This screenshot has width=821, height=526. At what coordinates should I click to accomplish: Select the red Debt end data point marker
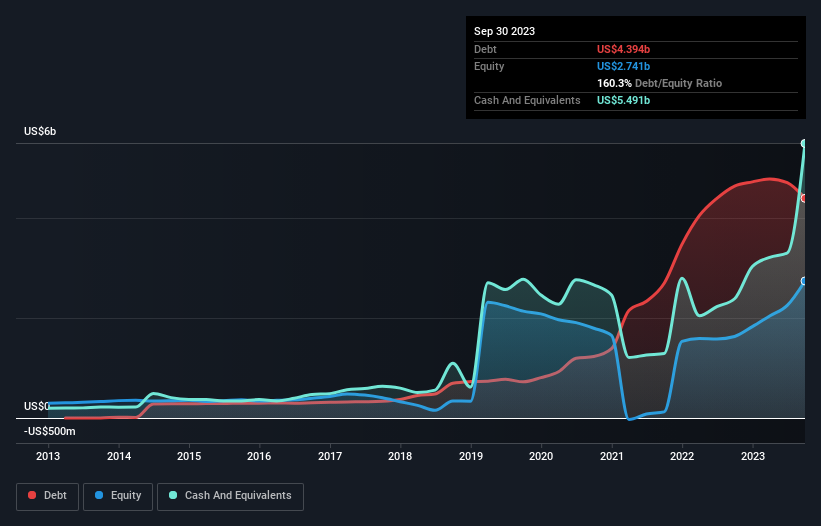(x=804, y=198)
